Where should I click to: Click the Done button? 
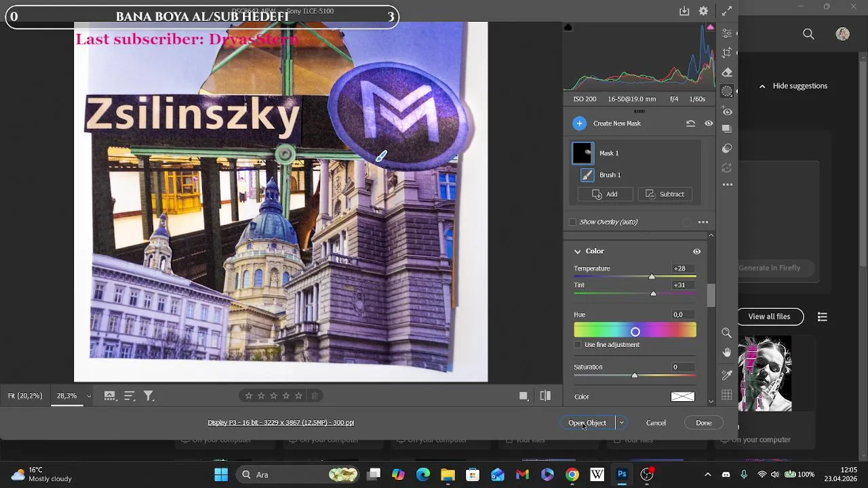click(703, 423)
